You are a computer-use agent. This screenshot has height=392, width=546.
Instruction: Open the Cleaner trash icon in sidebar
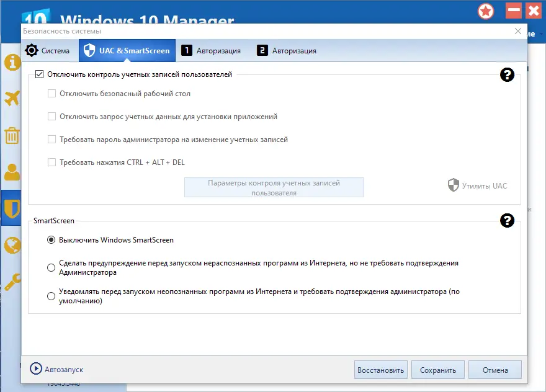pos(11,136)
